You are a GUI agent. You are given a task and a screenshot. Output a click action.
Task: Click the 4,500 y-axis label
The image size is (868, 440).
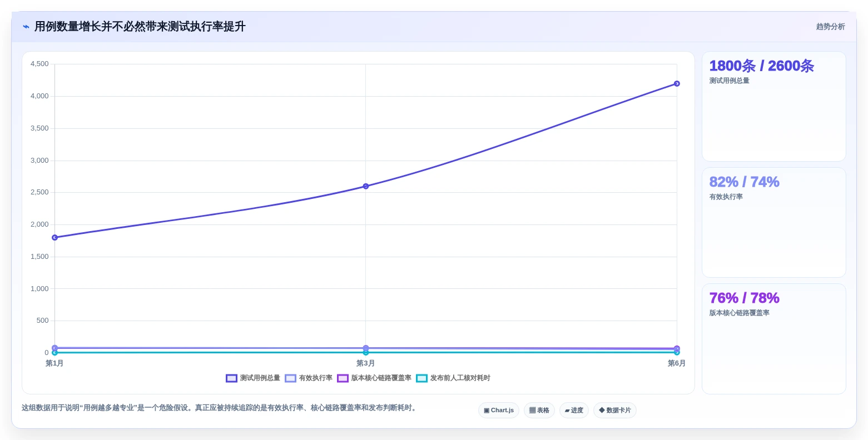(39, 64)
